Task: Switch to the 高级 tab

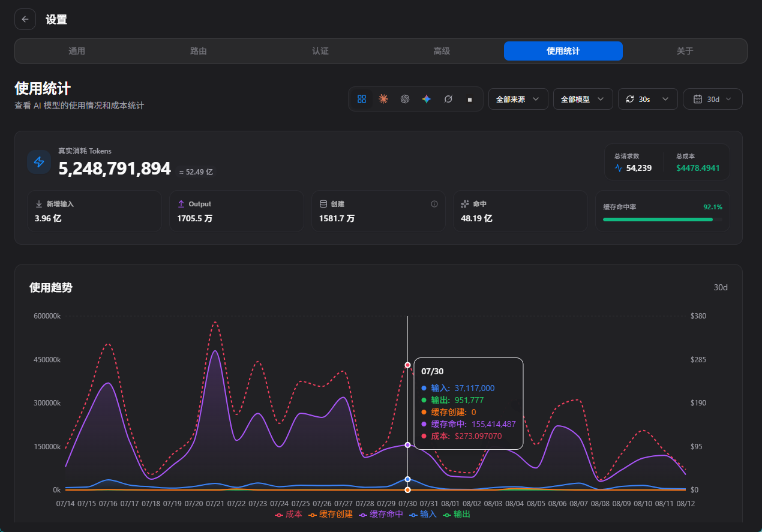Action: [x=442, y=51]
